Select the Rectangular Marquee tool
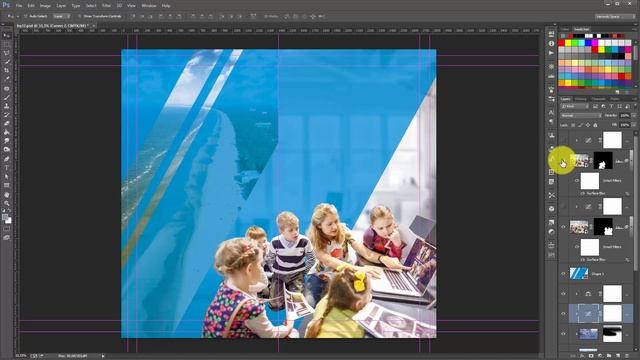 coord(7,44)
